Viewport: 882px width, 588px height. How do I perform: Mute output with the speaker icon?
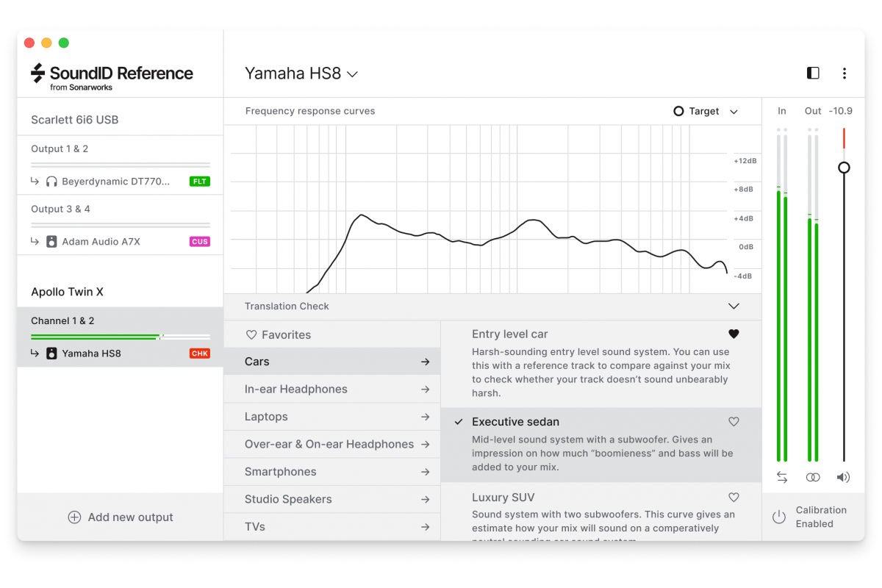pos(843,477)
